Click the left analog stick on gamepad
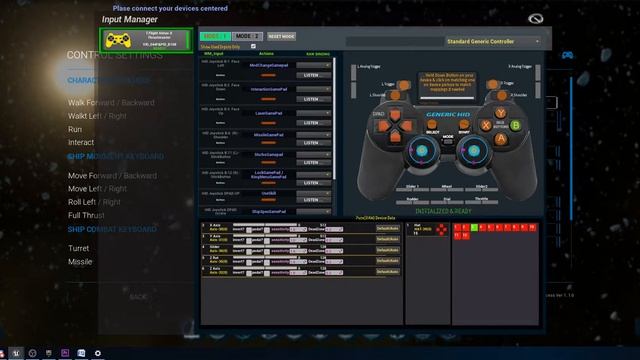 click(x=422, y=151)
